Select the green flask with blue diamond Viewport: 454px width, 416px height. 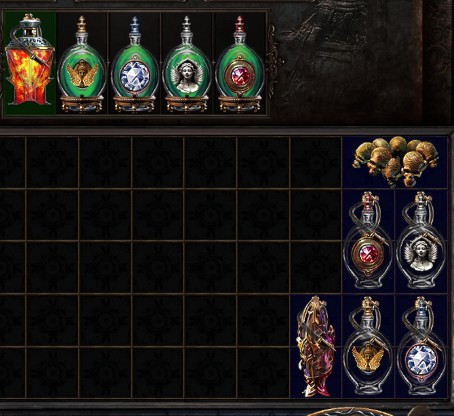(134, 64)
